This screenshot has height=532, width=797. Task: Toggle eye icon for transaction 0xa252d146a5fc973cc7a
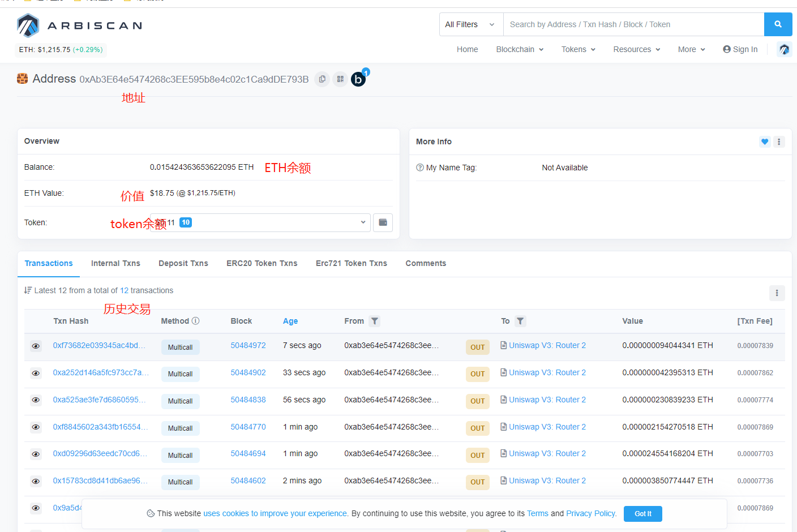click(36, 373)
